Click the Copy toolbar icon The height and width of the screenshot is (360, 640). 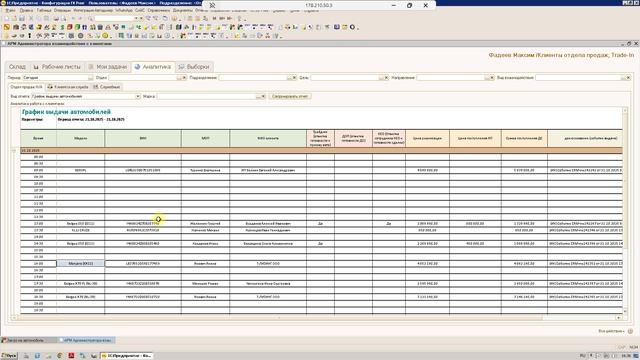point(39,18)
